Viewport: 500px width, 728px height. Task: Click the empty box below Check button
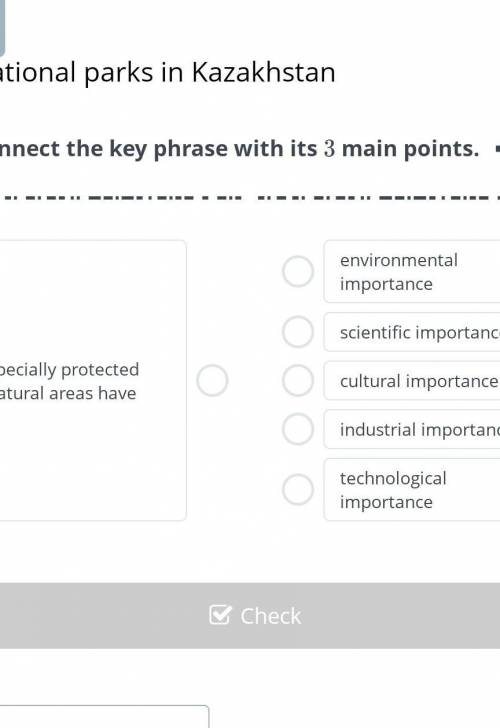click(x=104, y=716)
